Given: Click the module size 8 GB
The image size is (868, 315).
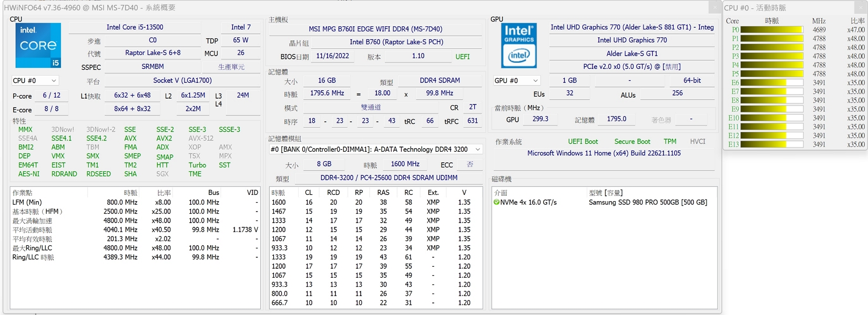Looking at the screenshot, I should (x=324, y=164).
